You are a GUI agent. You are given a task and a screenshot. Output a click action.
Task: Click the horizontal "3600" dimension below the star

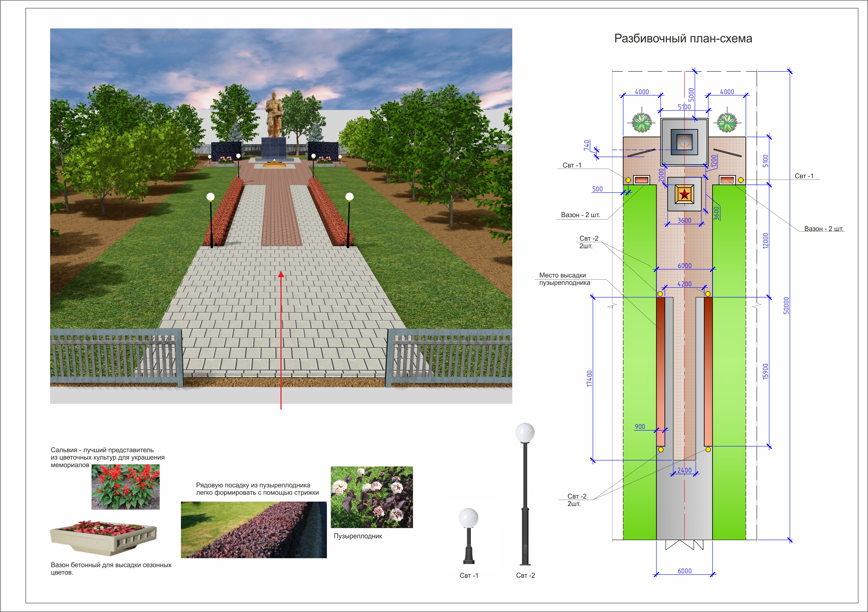[x=684, y=220]
